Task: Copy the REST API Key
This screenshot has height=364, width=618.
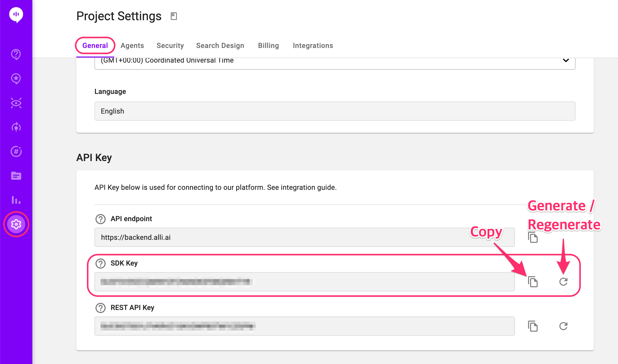Action: coord(533,326)
